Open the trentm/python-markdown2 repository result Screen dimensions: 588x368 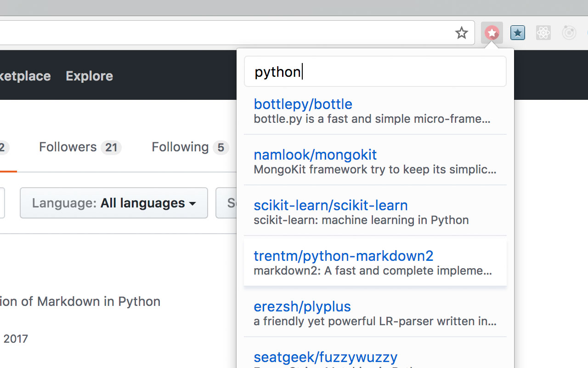coord(344,256)
